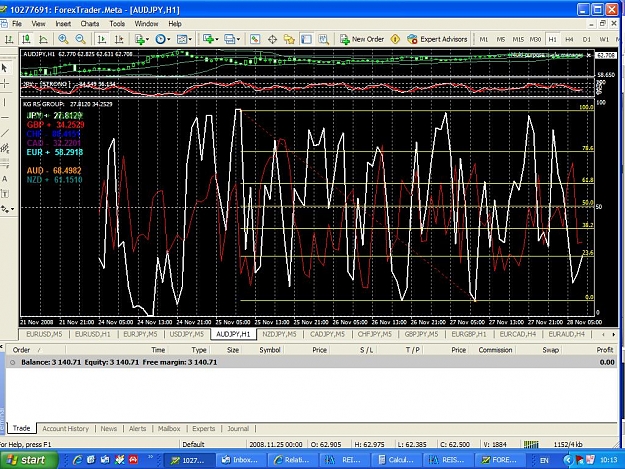Expand the templates dropdown in toolbar
Screen dimensions: 625x469
(x=190, y=39)
